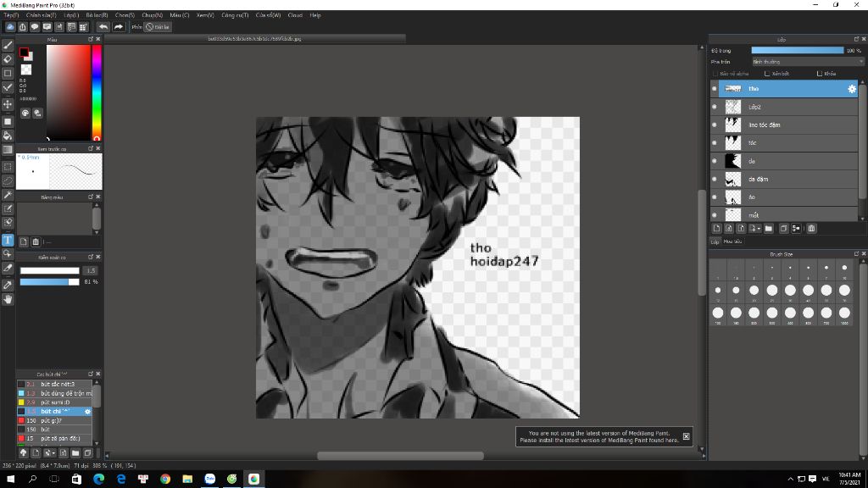This screenshot has height=488, width=868.
Task: Toggle visibility of layer tho
Action: point(715,88)
